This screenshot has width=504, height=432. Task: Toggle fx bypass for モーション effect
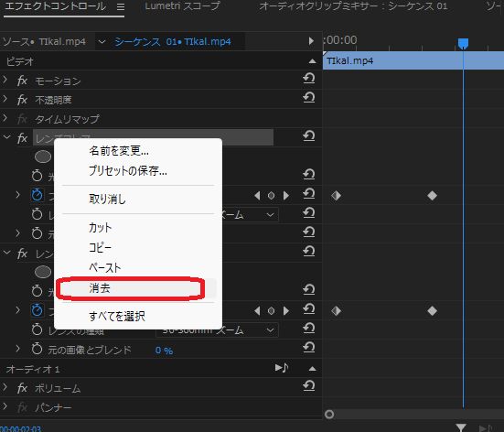point(22,81)
